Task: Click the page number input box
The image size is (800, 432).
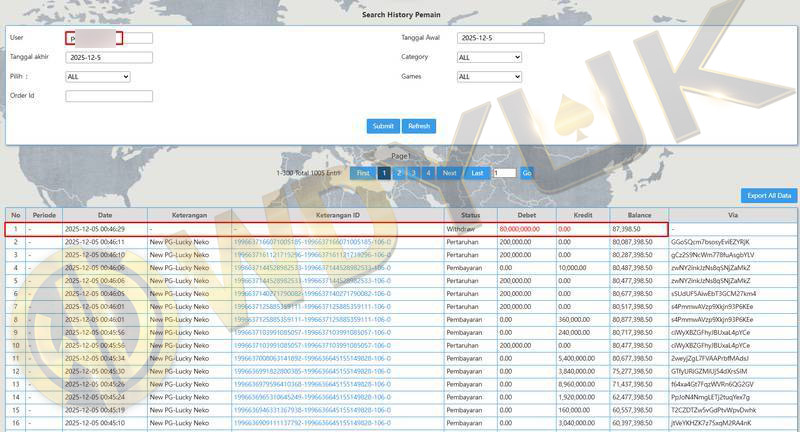Action: click(504, 173)
